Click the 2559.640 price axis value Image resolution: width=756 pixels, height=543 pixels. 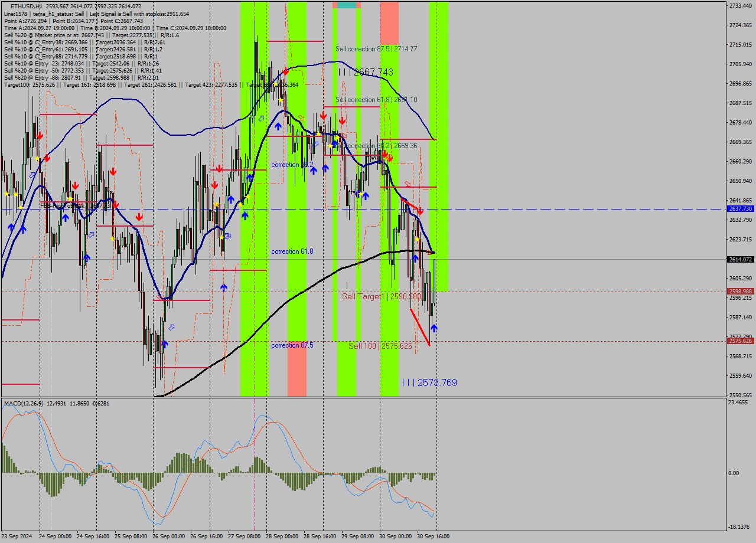(740, 375)
